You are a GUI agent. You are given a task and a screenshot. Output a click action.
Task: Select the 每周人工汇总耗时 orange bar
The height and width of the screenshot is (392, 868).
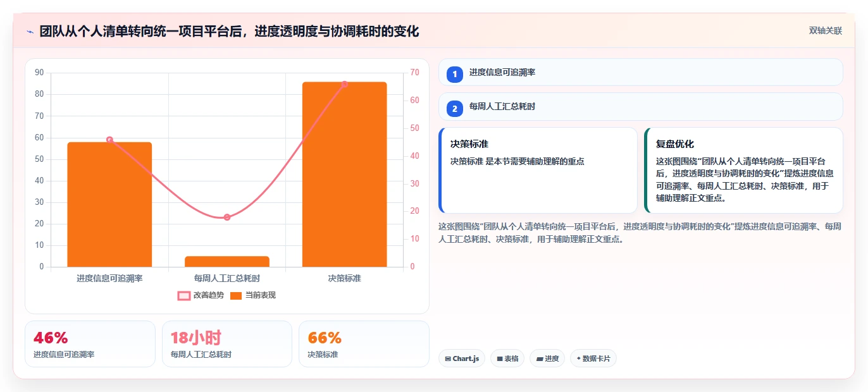(x=227, y=262)
